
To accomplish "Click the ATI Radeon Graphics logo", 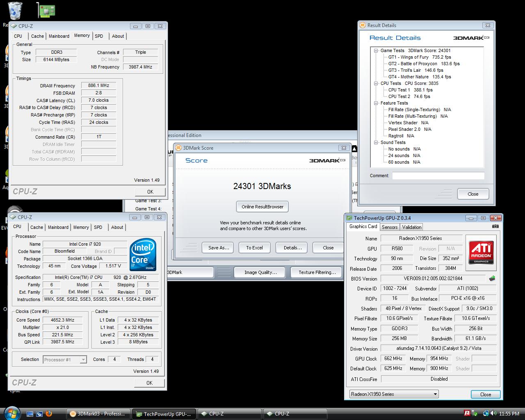I will [x=481, y=252].
